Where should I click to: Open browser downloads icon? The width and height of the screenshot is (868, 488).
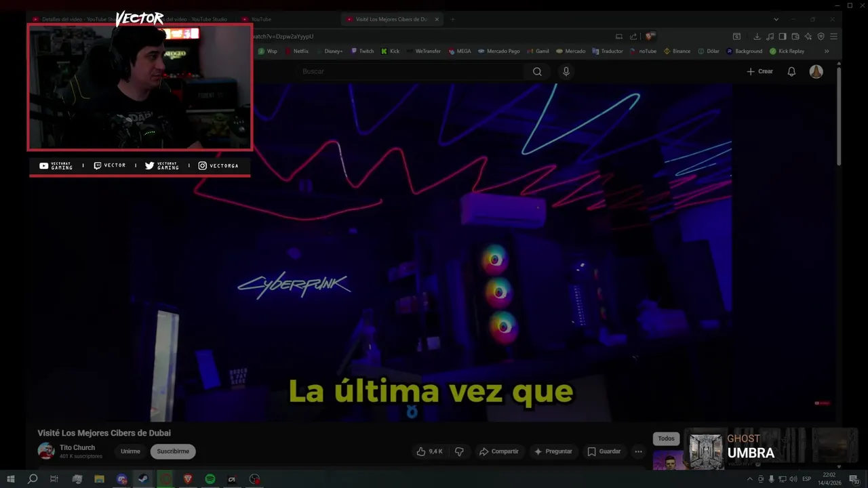757,36
